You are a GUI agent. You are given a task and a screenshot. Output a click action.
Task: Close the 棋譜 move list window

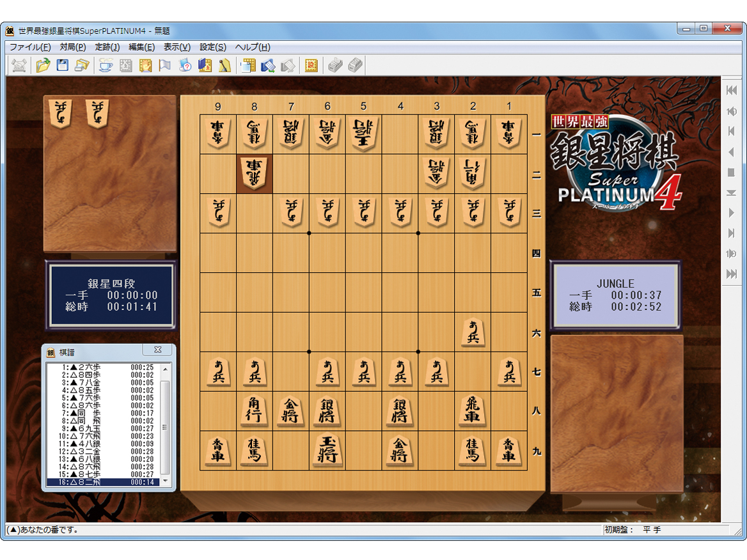click(x=157, y=350)
